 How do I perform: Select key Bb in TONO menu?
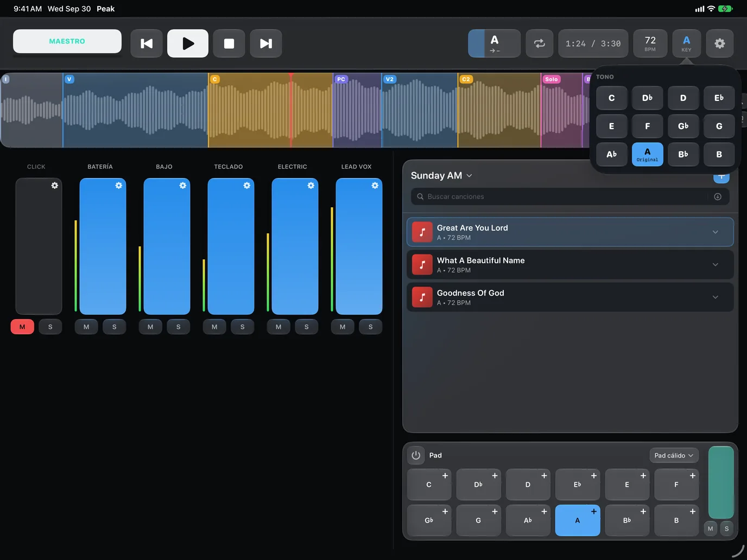tap(683, 155)
